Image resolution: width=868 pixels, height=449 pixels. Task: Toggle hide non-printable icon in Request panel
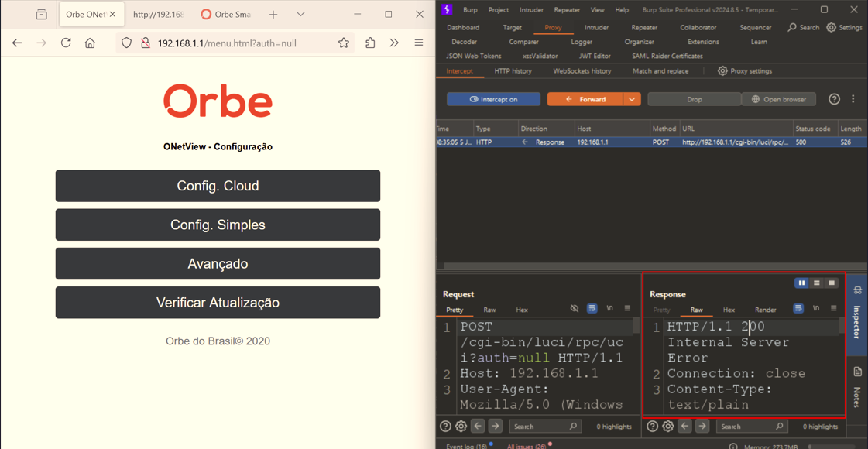pyautogui.click(x=574, y=308)
